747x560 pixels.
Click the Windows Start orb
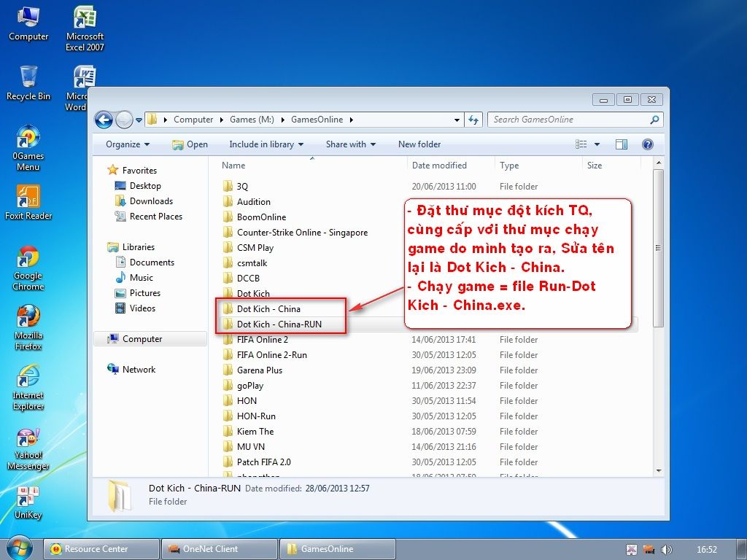(20, 548)
